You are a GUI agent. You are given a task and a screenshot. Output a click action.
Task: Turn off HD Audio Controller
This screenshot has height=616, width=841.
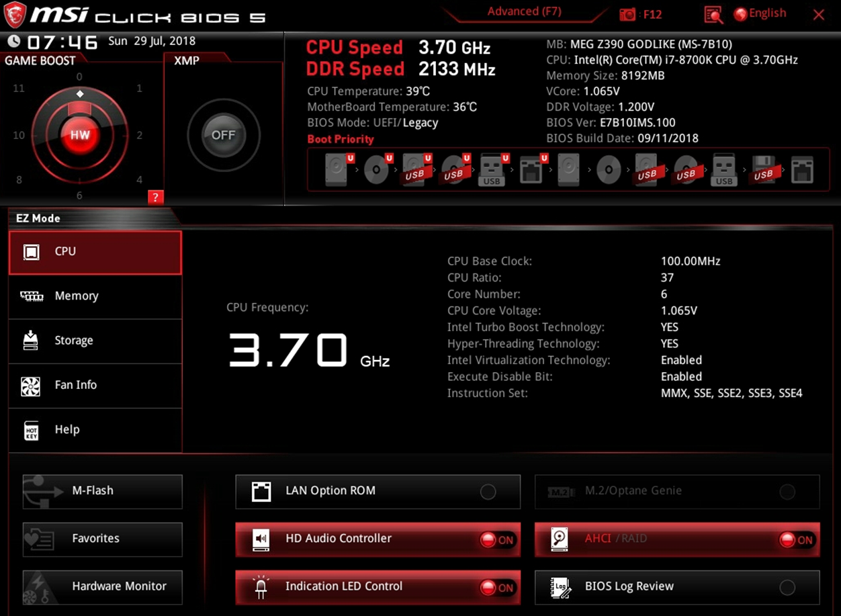[x=378, y=539]
